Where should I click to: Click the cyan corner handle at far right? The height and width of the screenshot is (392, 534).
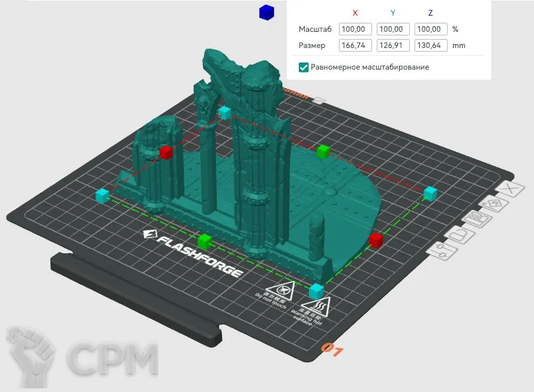[x=430, y=193]
